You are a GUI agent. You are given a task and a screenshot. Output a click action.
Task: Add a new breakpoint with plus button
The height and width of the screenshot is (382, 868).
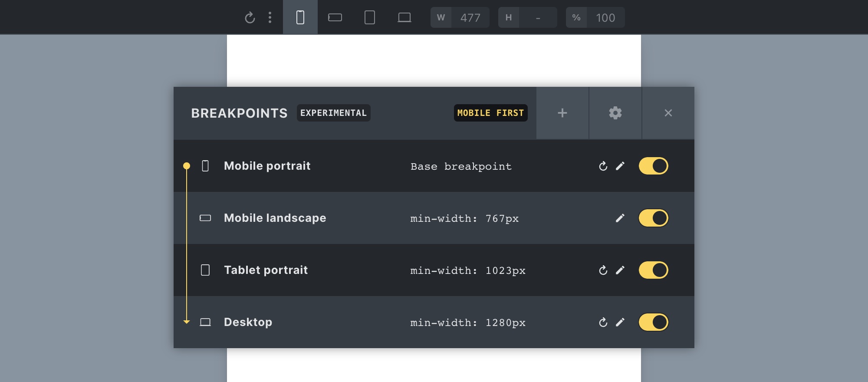[562, 113]
